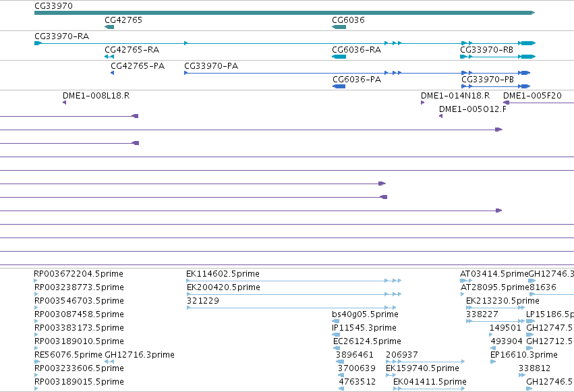Image resolution: width=574 pixels, height=392 pixels.
Task: Select EST GH12716.3prime
Action: pos(109,362)
